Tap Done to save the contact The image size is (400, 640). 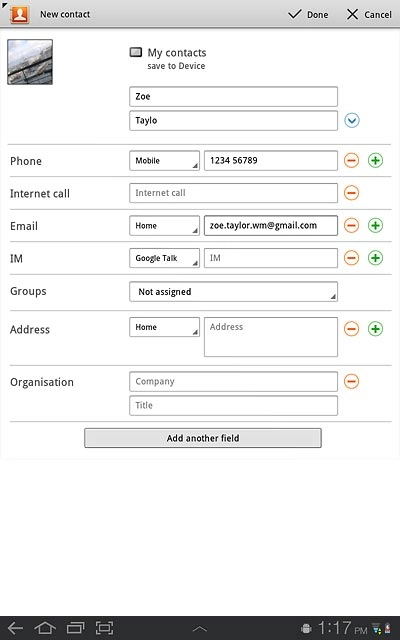tap(308, 15)
